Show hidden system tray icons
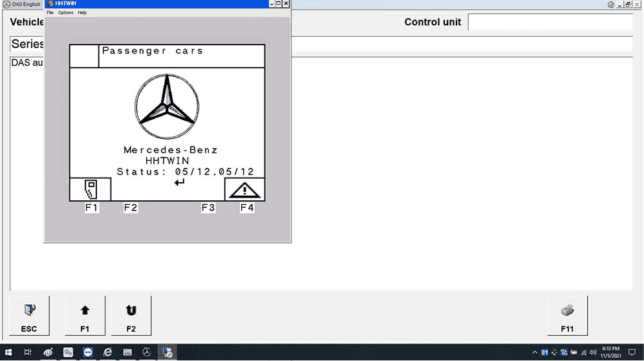This screenshot has height=361, width=644. tap(535, 353)
